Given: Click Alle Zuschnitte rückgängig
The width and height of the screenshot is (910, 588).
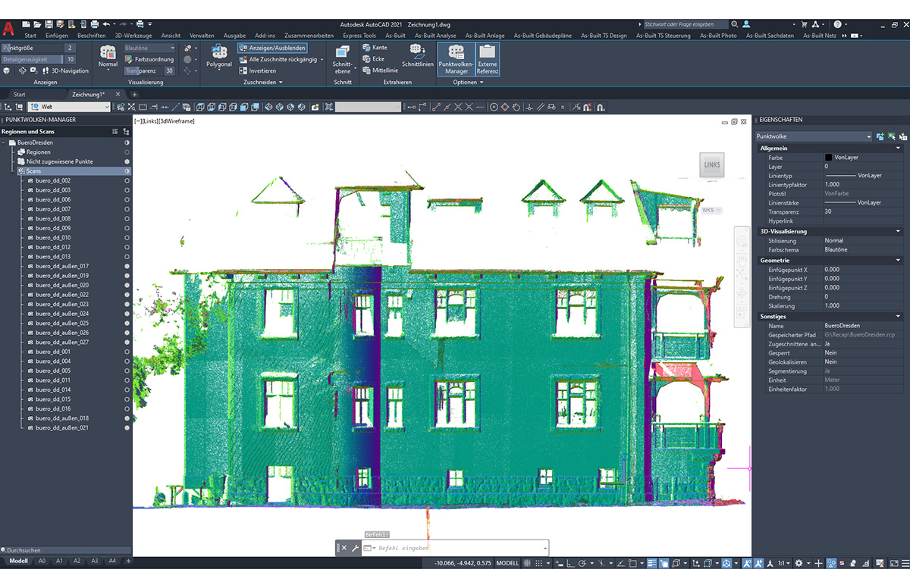Looking at the screenshot, I should (283, 58).
